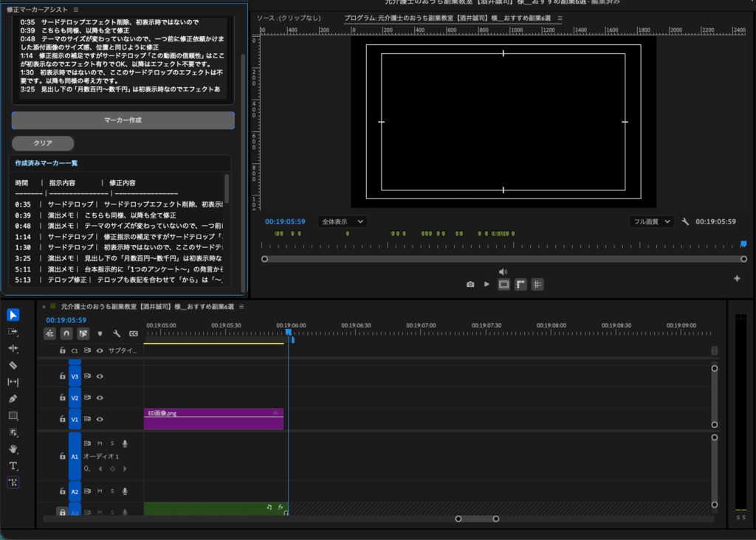
Task: Select the Slip tool
Action: coord(13,382)
